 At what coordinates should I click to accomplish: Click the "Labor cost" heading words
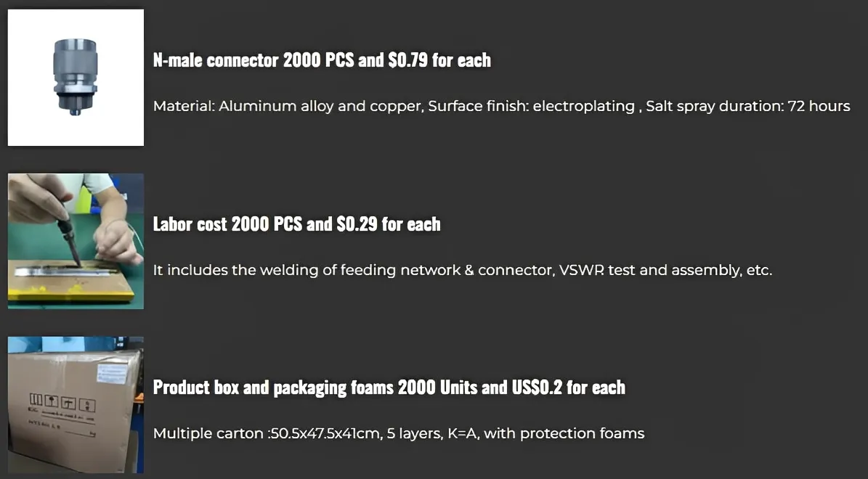pos(190,224)
